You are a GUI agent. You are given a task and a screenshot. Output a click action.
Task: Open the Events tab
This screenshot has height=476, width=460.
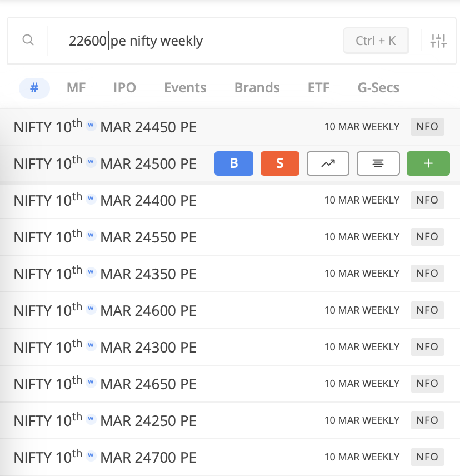[x=185, y=88]
